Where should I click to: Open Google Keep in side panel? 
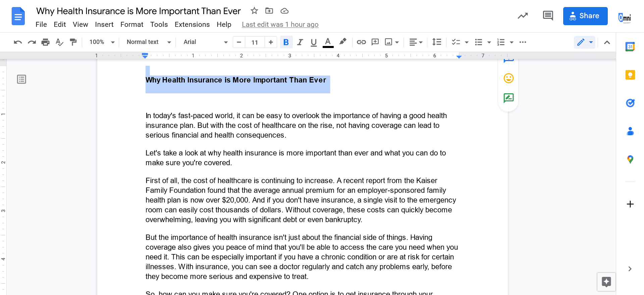coord(630,75)
